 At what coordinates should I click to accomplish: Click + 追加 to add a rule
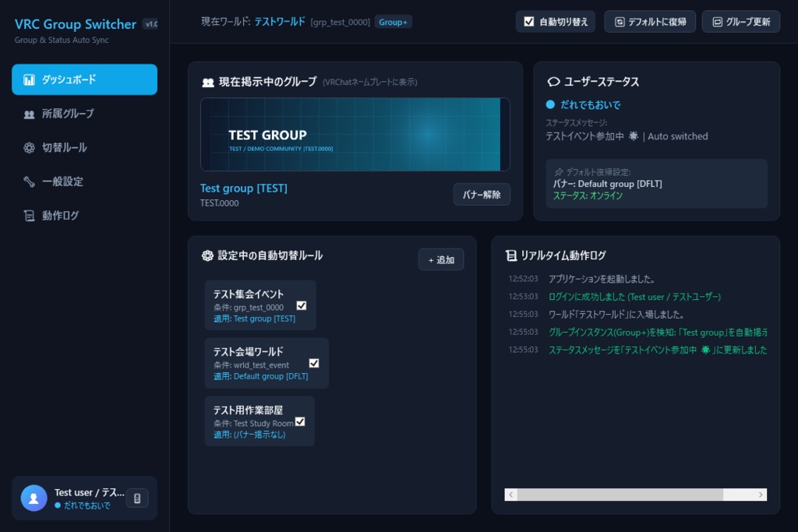(441, 259)
